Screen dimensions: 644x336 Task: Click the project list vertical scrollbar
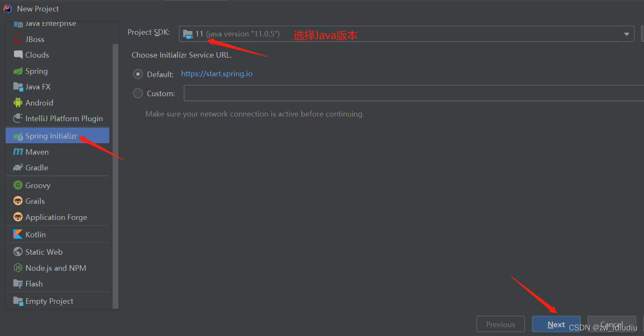(116, 176)
